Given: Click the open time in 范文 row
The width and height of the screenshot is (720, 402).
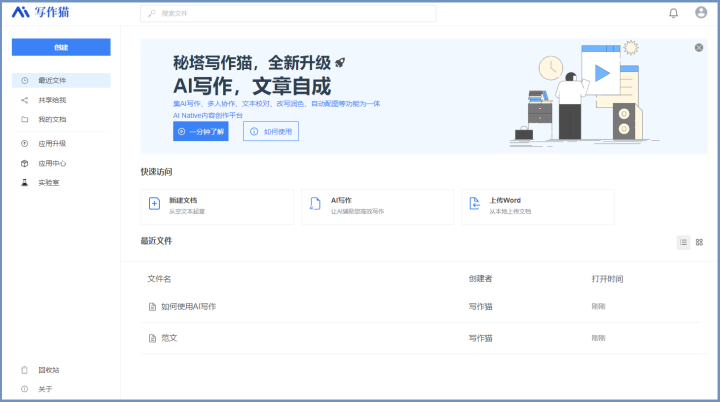Looking at the screenshot, I should point(598,339).
